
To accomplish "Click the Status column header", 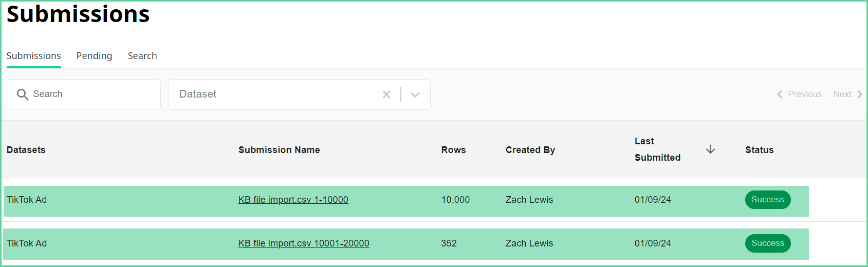I will (759, 150).
